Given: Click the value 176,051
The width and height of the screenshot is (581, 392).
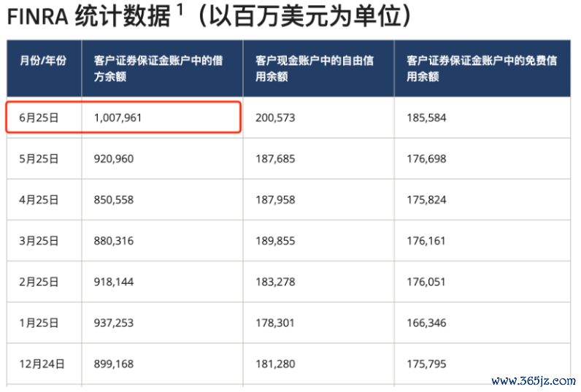Looking at the screenshot, I should pos(426,282).
